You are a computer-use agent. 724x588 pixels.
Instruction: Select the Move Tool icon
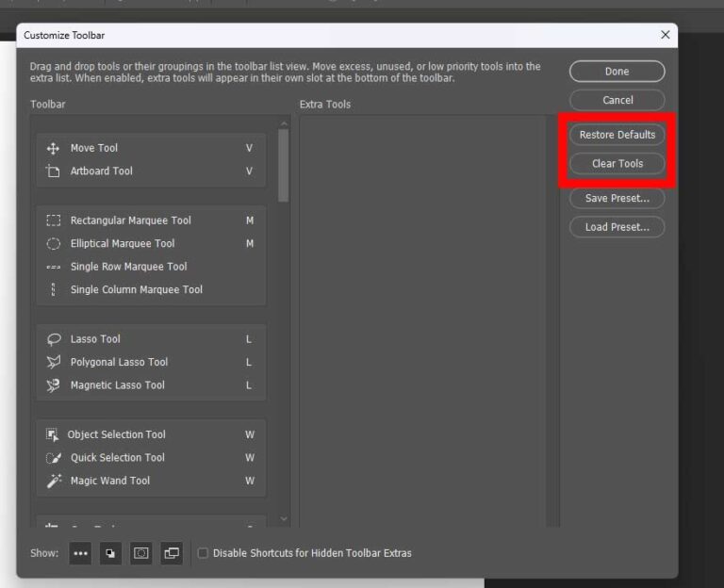[x=53, y=148]
